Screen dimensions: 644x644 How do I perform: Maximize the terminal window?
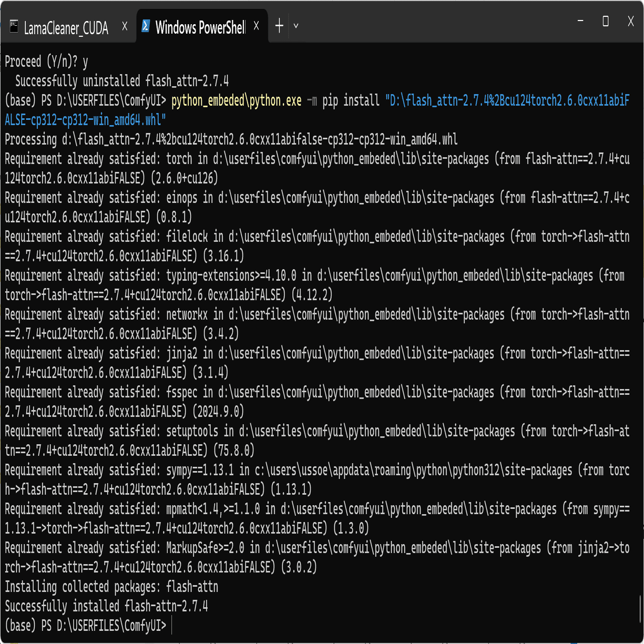[x=606, y=22]
